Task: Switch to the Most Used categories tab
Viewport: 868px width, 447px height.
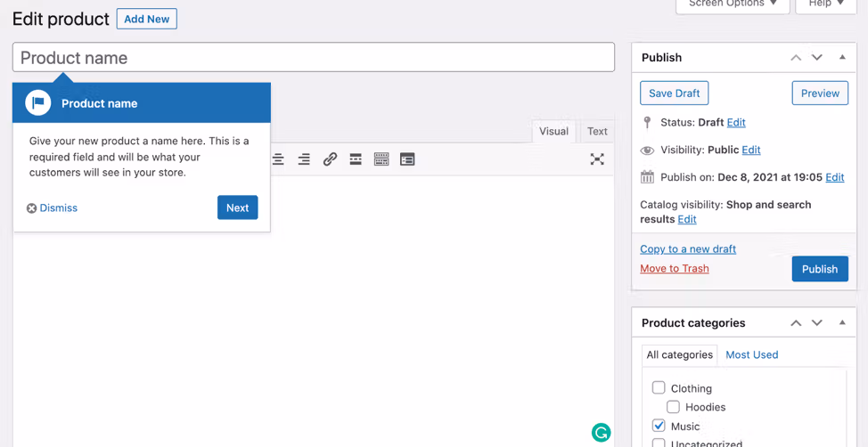Action: [x=751, y=354]
